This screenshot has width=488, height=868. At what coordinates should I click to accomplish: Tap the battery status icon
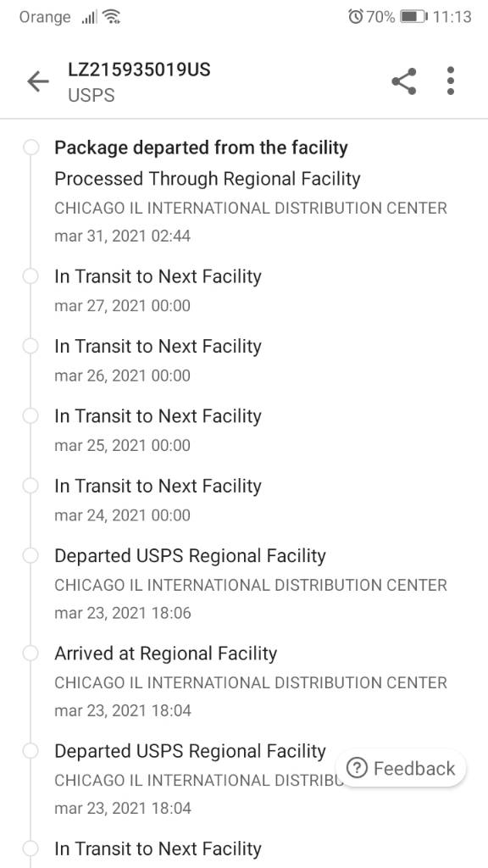click(413, 17)
